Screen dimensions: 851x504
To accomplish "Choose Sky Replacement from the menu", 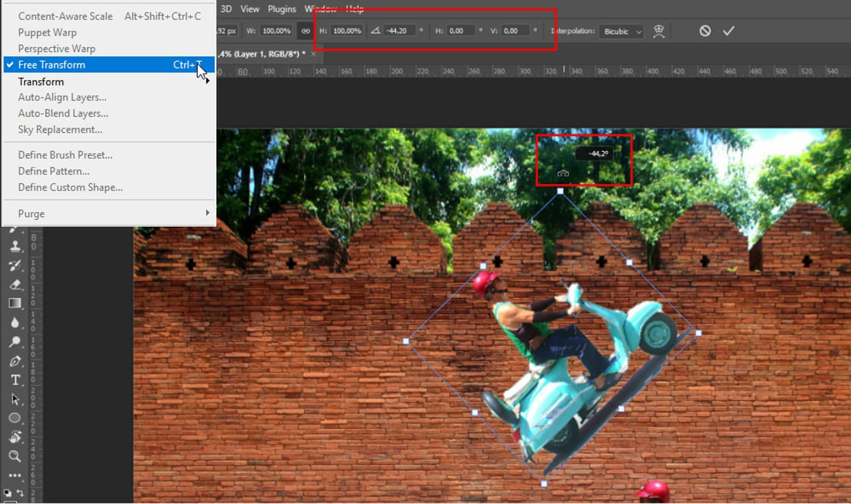I will click(x=59, y=129).
